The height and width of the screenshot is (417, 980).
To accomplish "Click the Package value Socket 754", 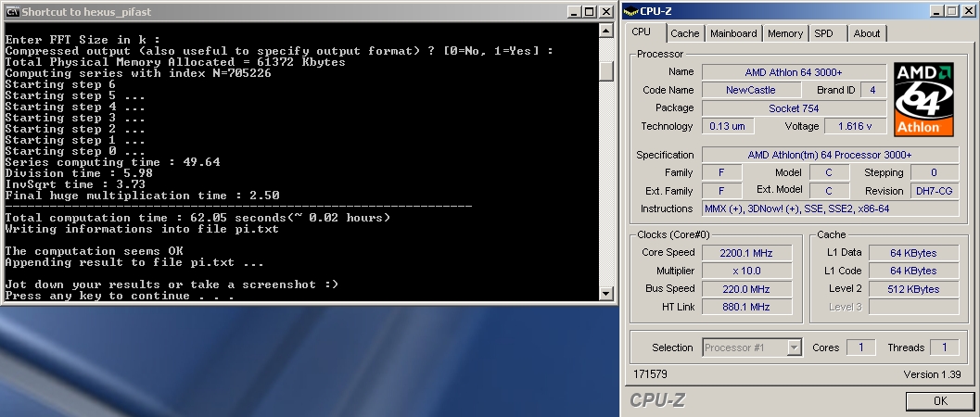I will (x=794, y=108).
